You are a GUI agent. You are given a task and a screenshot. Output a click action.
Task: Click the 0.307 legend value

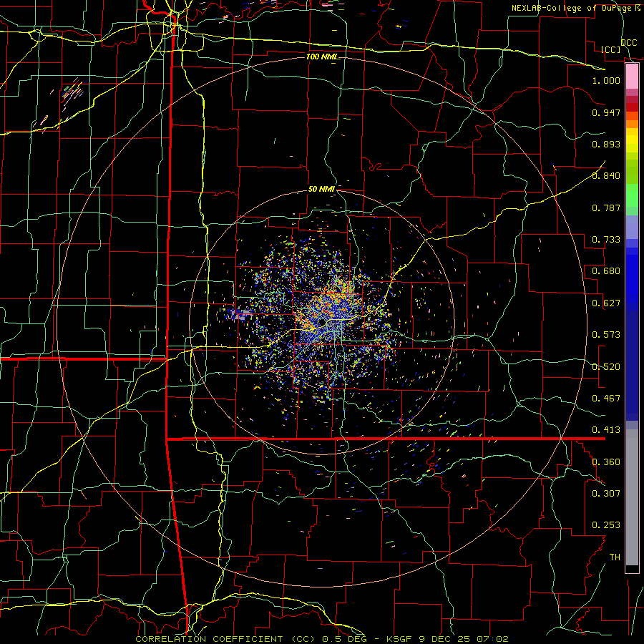(x=606, y=494)
